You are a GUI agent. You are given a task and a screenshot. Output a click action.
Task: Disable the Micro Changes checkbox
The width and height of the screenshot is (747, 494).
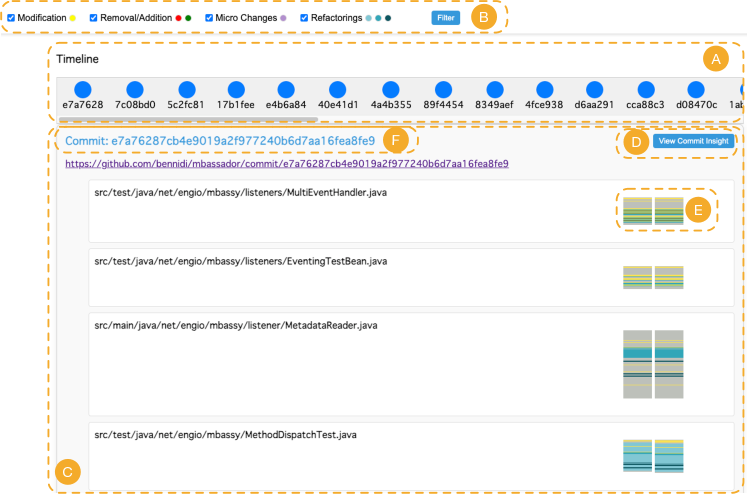(209, 18)
